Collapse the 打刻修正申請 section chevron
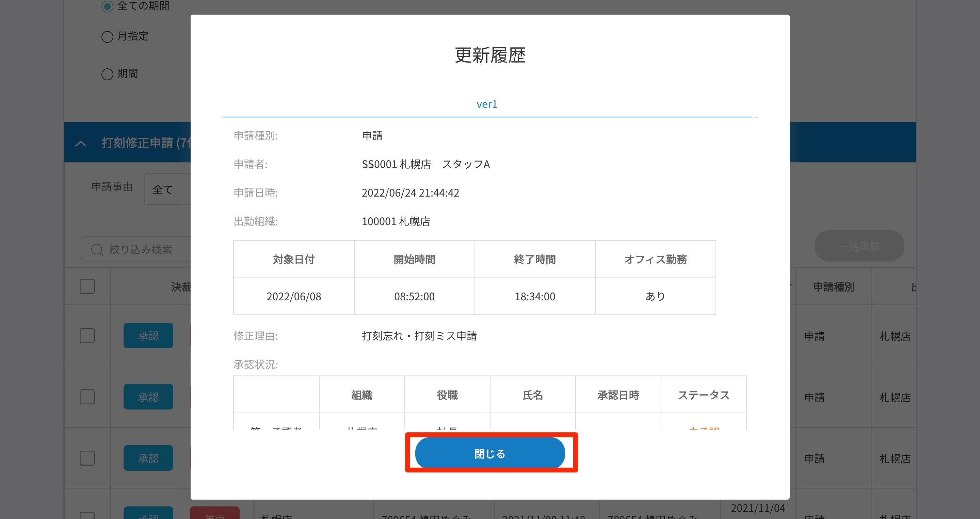The image size is (980, 519). click(81, 143)
